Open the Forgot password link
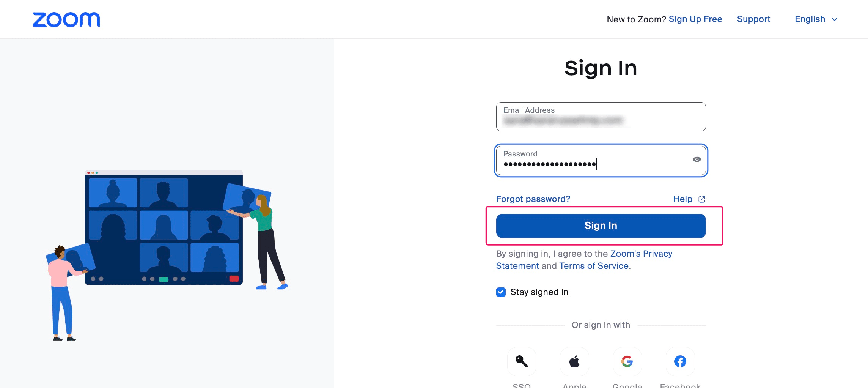This screenshot has height=388, width=868. pyautogui.click(x=533, y=199)
